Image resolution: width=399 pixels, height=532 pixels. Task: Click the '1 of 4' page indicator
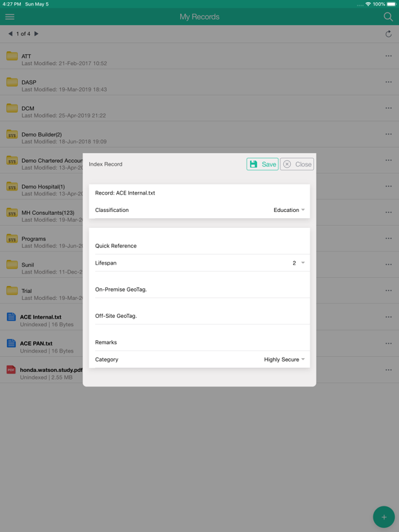(23, 33)
